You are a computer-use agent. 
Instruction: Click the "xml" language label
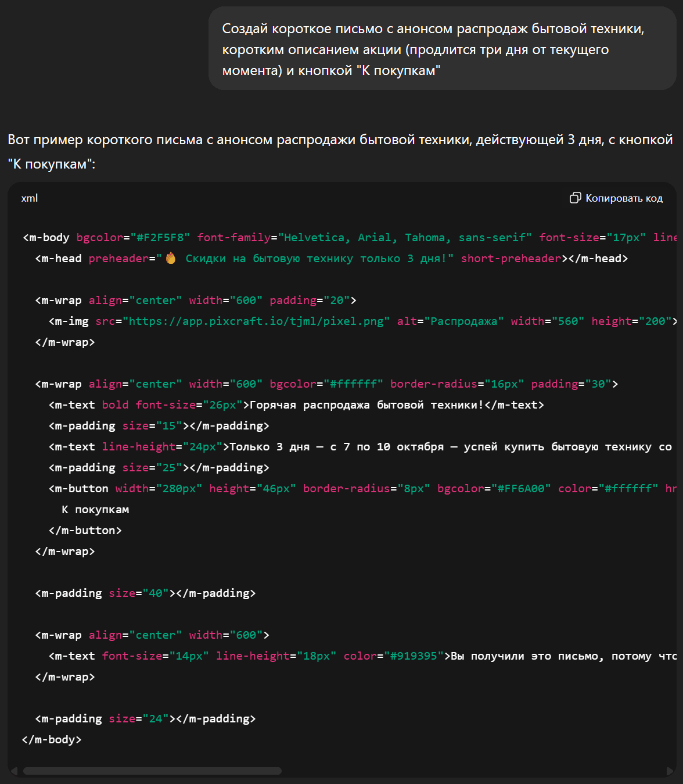[30, 198]
